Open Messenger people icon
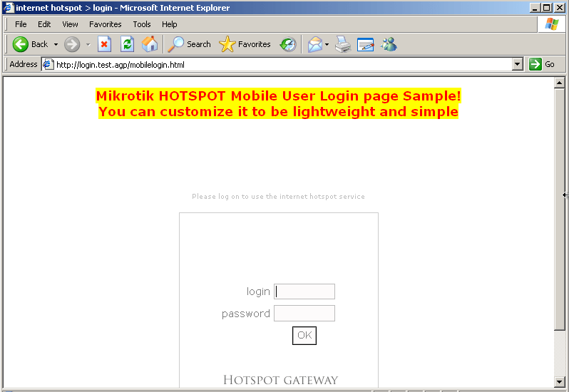 389,44
